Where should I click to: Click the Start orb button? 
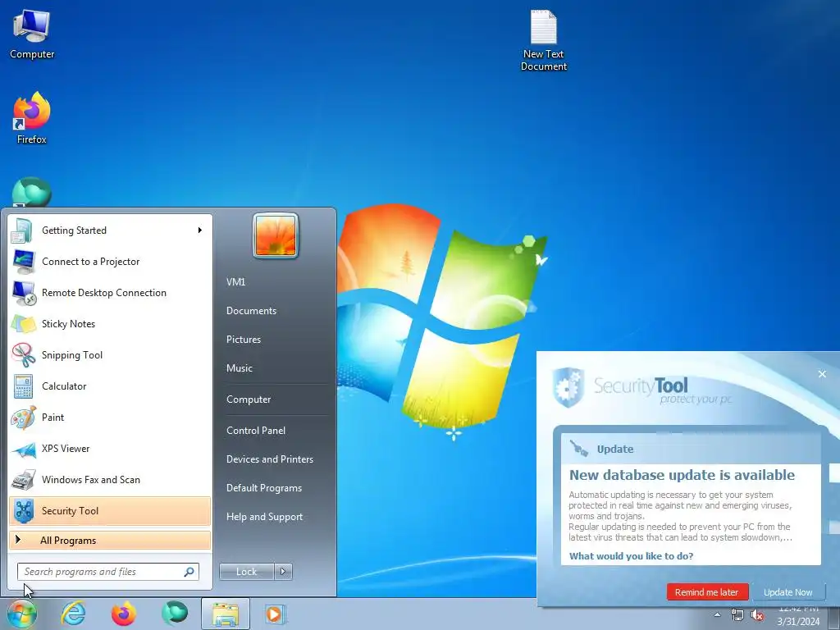(x=22, y=614)
